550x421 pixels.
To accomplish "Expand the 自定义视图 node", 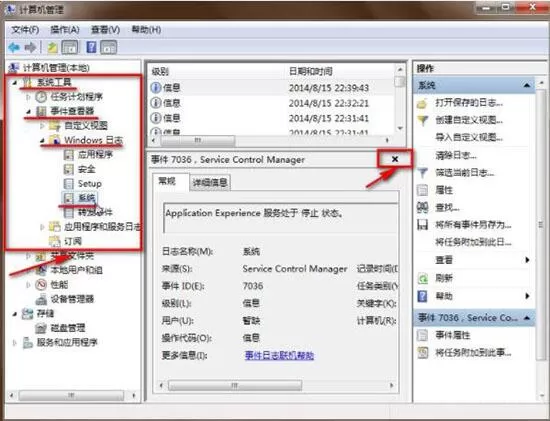I will [x=42, y=126].
